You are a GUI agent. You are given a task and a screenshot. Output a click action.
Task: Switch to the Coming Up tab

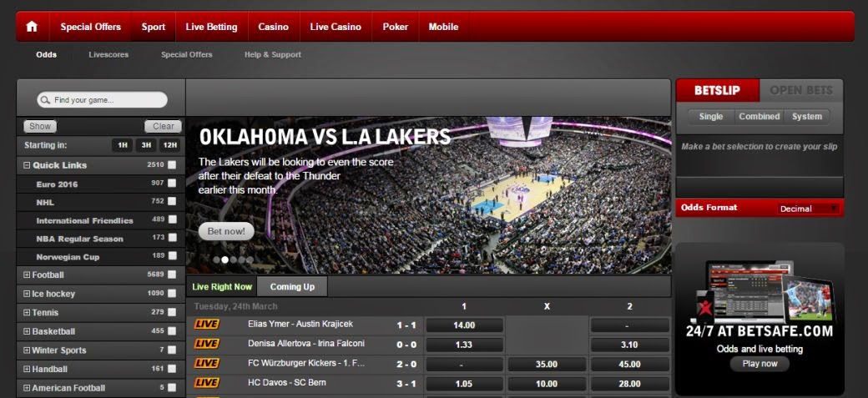pos(292,287)
